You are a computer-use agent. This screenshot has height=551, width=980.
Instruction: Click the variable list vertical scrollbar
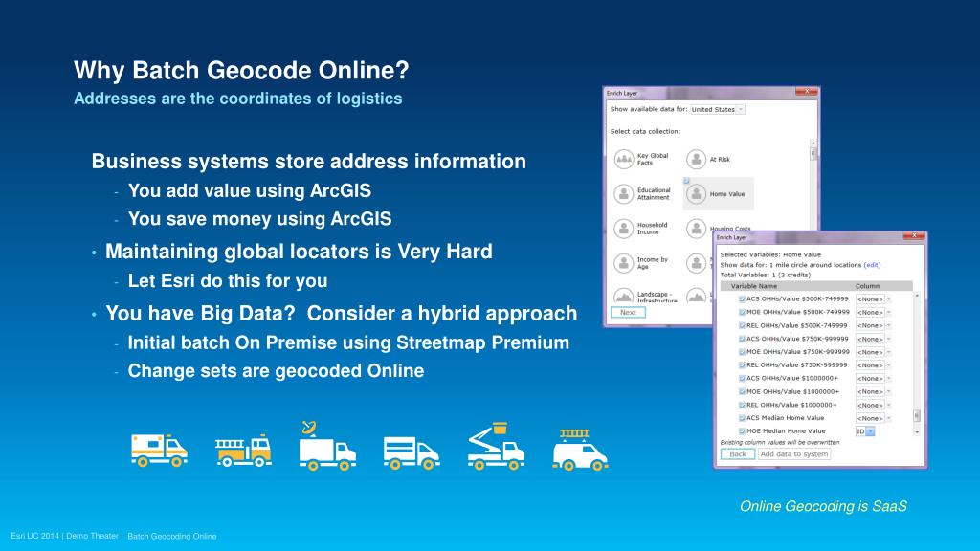917,364
